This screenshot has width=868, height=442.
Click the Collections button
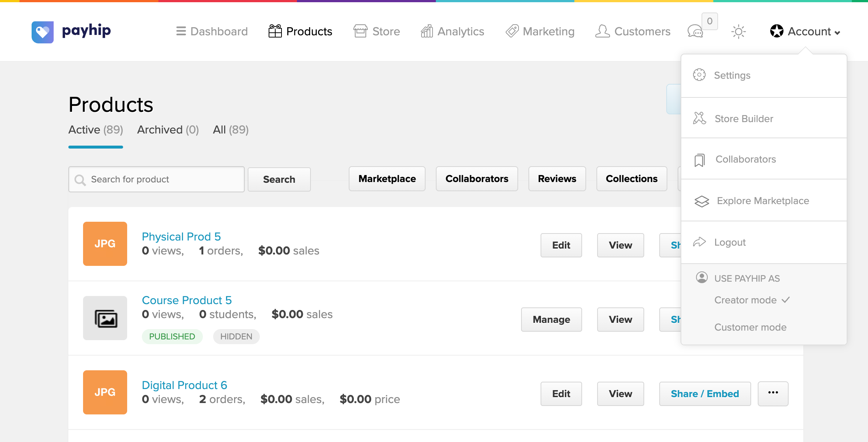[632, 179]
